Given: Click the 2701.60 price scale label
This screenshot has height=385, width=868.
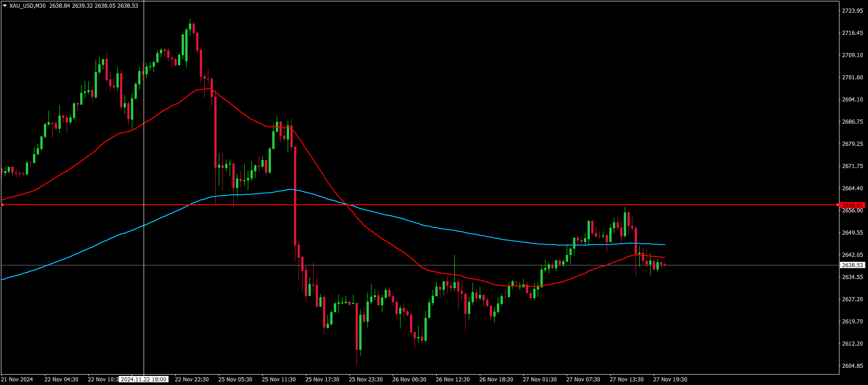Looking at the screenshot, I should click(852, 77).
